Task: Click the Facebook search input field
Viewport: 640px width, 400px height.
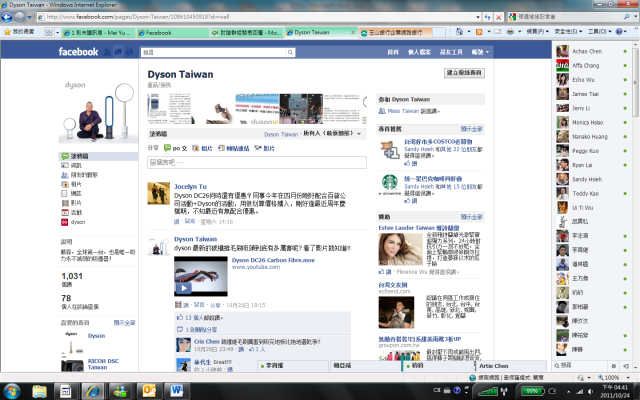Action: [213, 52]
